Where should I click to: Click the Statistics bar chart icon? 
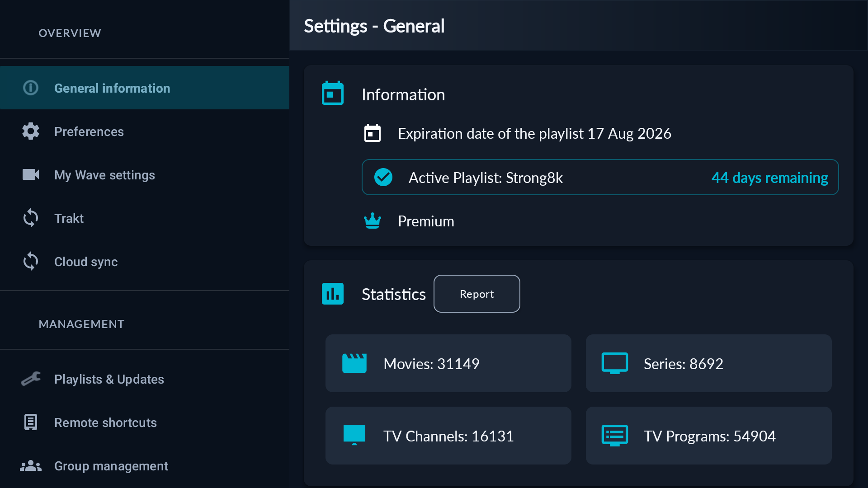pos(333,294)
